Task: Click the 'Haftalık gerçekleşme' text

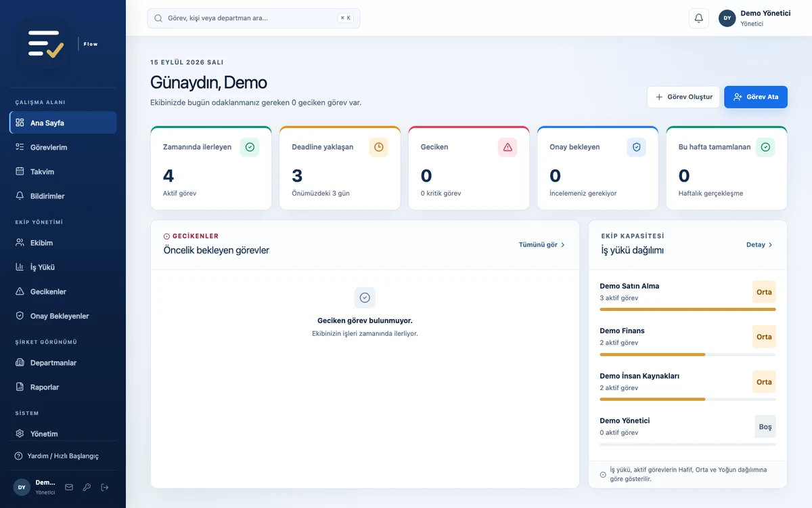Action: point(710,193)
